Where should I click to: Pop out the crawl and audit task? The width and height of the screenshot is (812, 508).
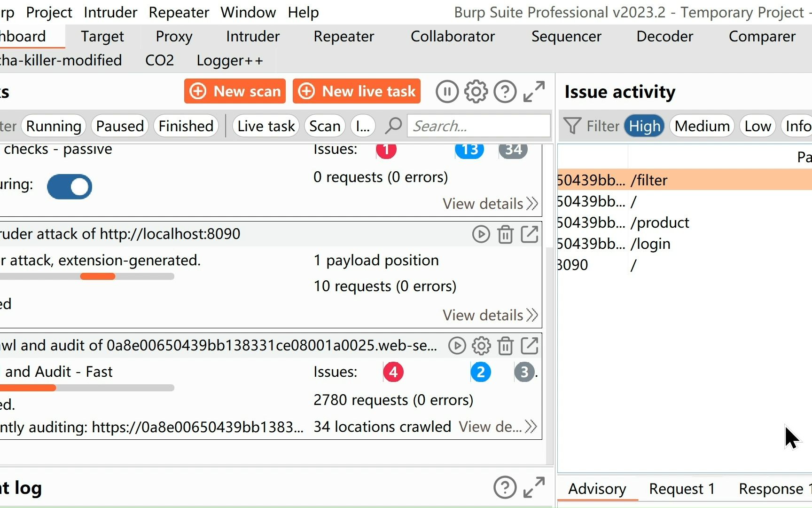pyautogui.click(x=530, y=346)
